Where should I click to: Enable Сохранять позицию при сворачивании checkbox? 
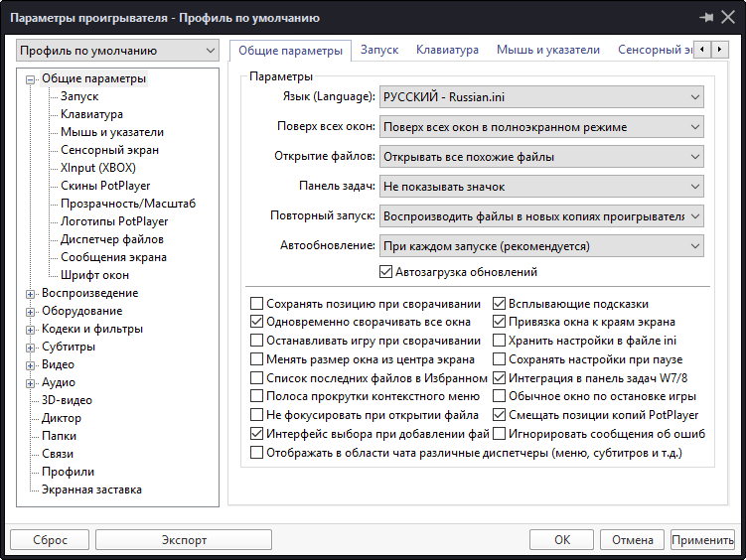pyautogui.click(x=257, y=304)
